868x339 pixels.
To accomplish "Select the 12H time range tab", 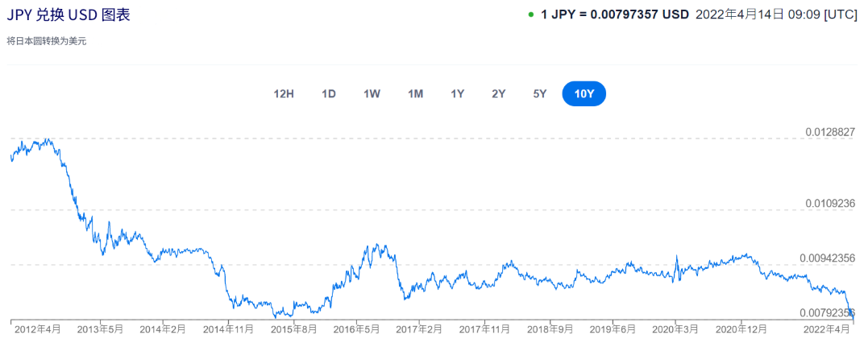I will pyautogui.click(x=284, y=94).
